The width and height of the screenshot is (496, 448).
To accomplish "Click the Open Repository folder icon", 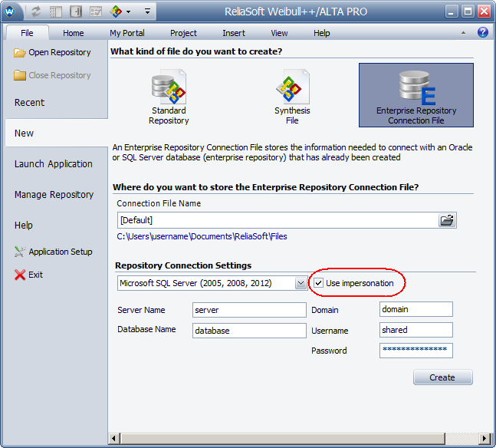I will (20, 53).
